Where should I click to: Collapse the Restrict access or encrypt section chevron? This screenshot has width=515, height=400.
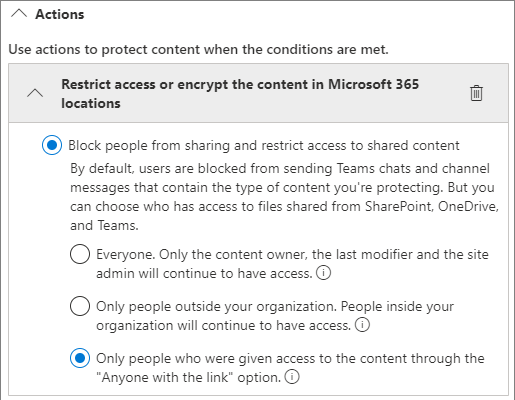(35, 93)
